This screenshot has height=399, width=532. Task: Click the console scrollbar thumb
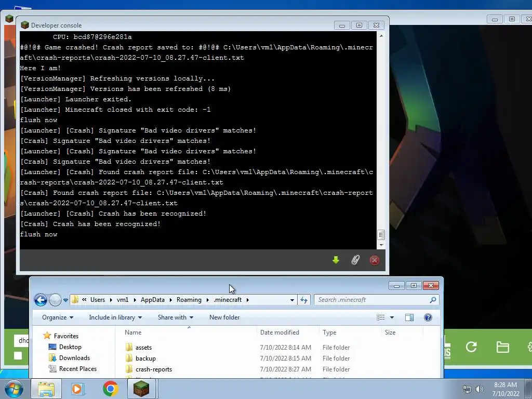(381, 235)
